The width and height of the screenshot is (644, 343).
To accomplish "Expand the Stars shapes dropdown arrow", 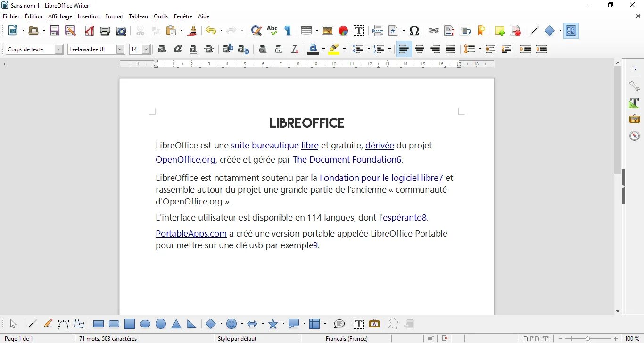I will (x=283, y=324).
